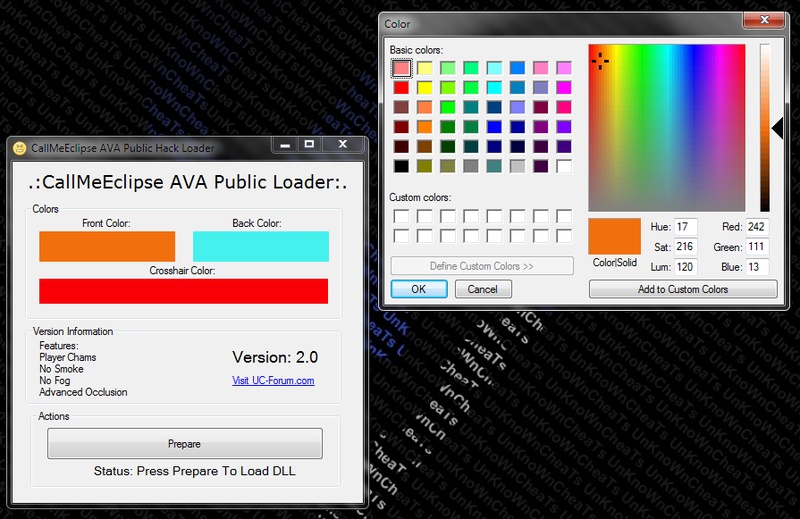
Task: Click the 'Player Chams' feature text
Action: 68,357
